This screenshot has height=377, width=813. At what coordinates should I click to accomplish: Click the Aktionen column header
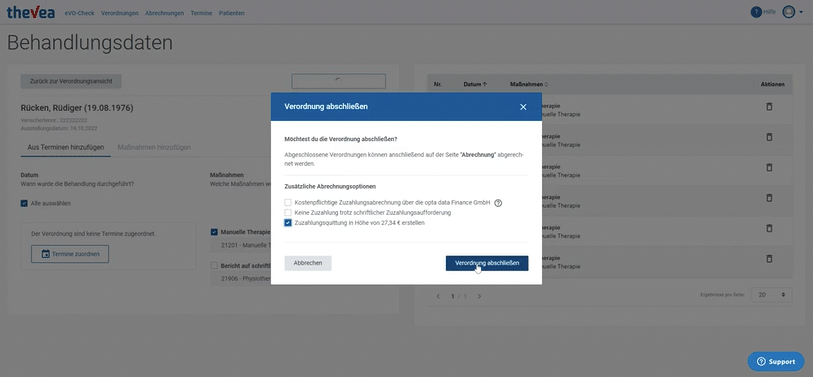pyautogui.click(x=772, y=84)
